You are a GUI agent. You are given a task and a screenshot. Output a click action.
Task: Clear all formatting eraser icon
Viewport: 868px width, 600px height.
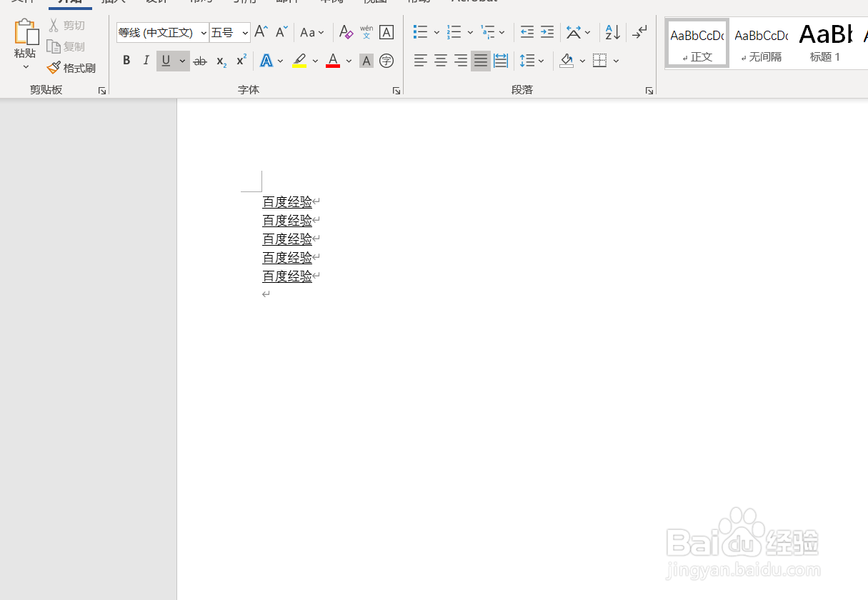(346, 32)
